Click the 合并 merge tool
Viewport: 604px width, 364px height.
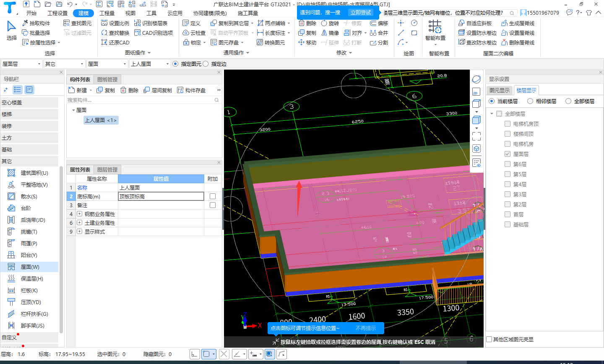(x=379, y=33)
